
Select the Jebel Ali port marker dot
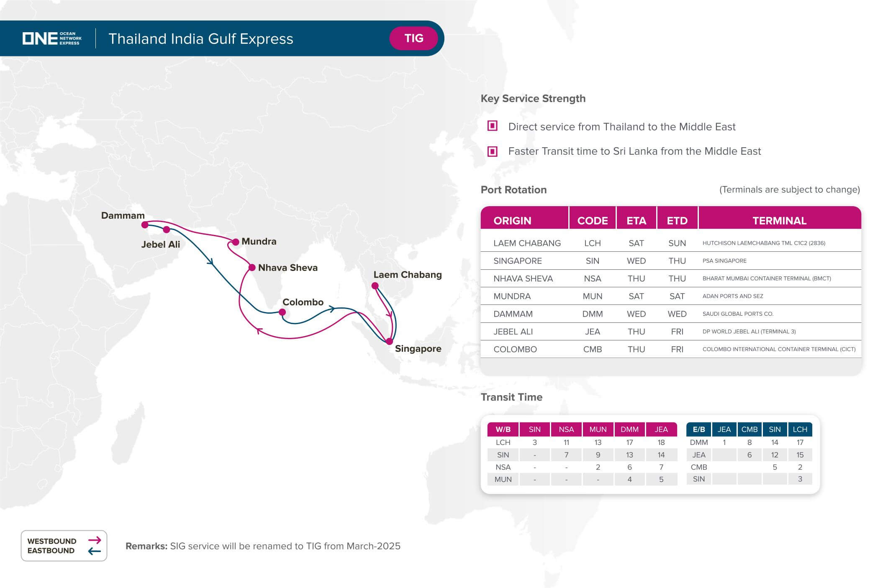[167, 230]
